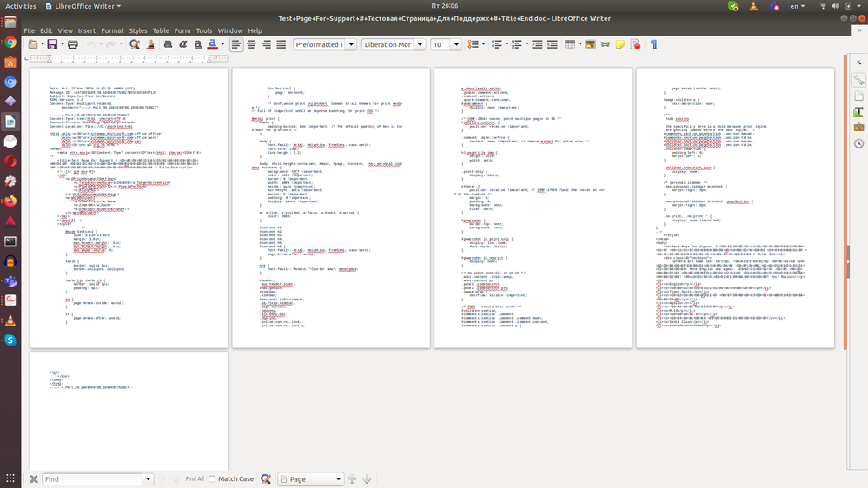Insert an image from the toolbar
The height and width of the screenshot is (488, 868).
[590, 44]
